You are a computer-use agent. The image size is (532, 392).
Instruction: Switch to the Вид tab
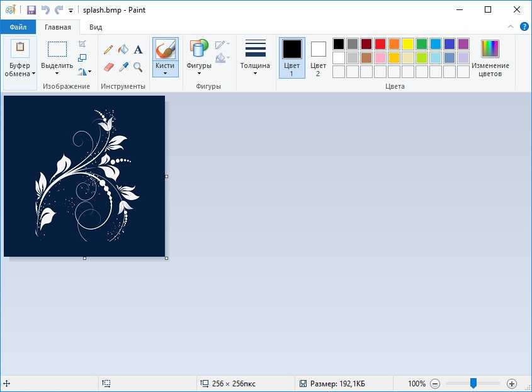click(x=96, y=27)
